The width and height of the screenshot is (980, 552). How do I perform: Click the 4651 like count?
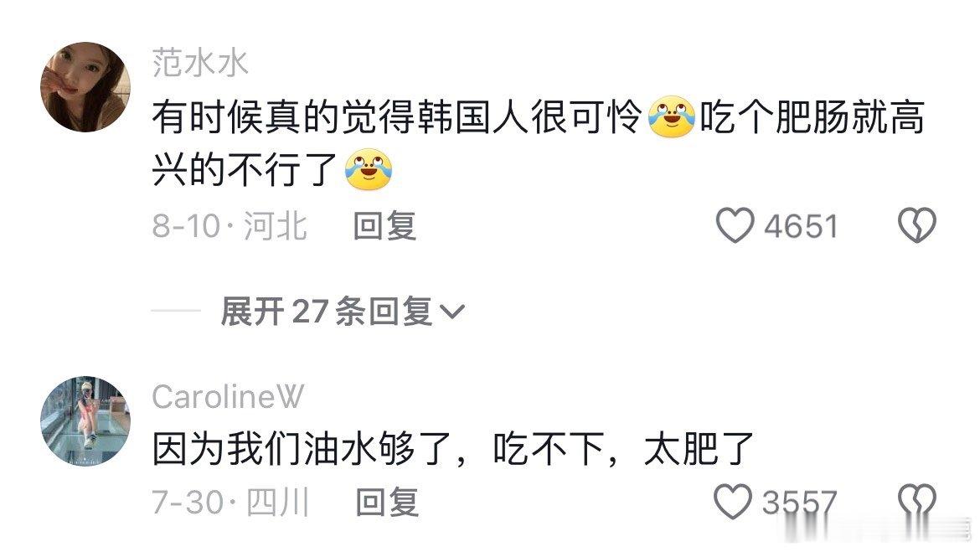tap(801, 226)
